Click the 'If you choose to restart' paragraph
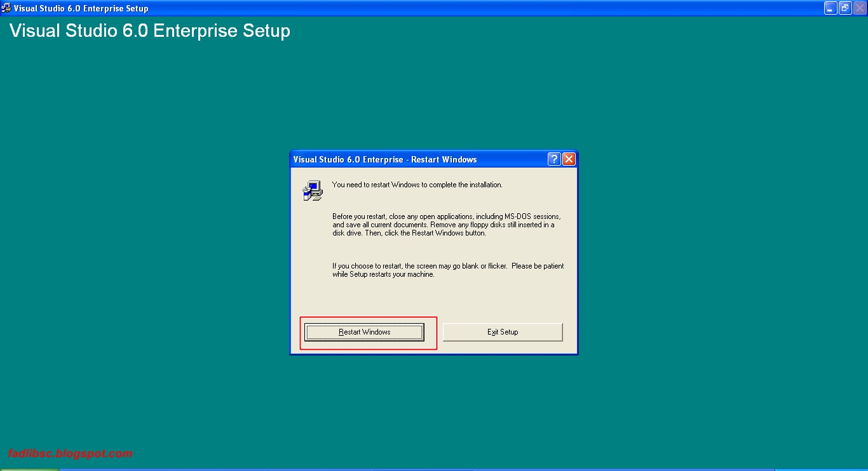868x471 pixels. pyautogui.click(x=448, y=270)
